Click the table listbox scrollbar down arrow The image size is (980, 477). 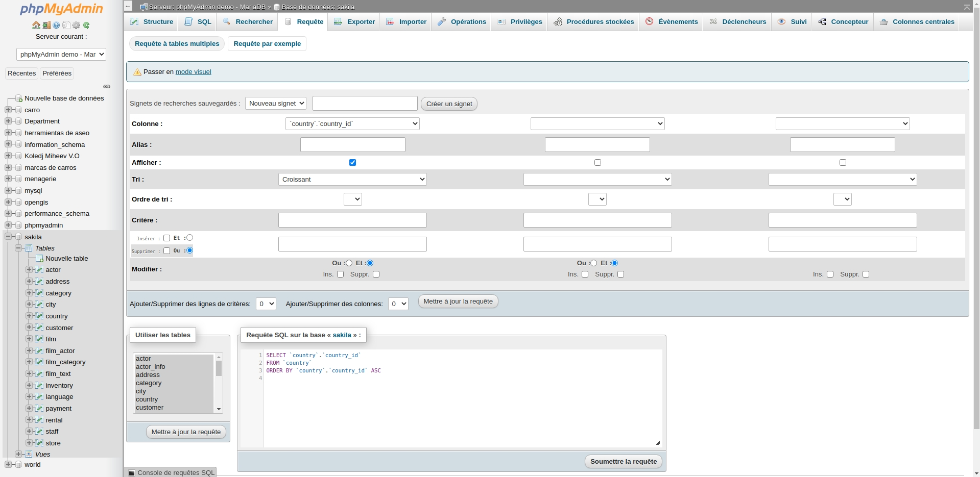[219, 409]
